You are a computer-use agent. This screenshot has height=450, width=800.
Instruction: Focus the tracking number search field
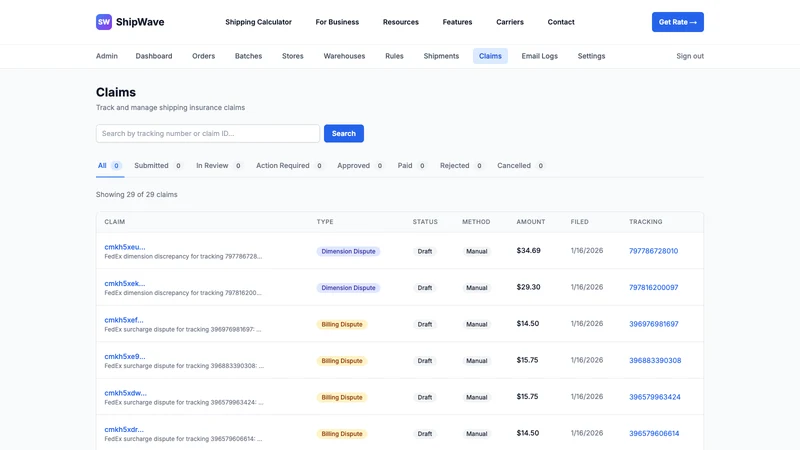pos(208,134)
